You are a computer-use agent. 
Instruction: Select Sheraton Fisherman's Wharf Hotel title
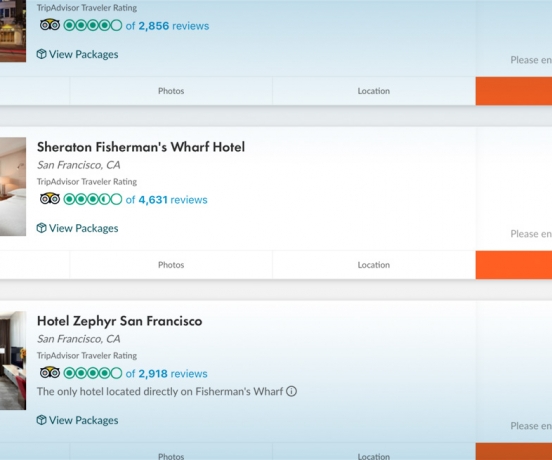141,147
